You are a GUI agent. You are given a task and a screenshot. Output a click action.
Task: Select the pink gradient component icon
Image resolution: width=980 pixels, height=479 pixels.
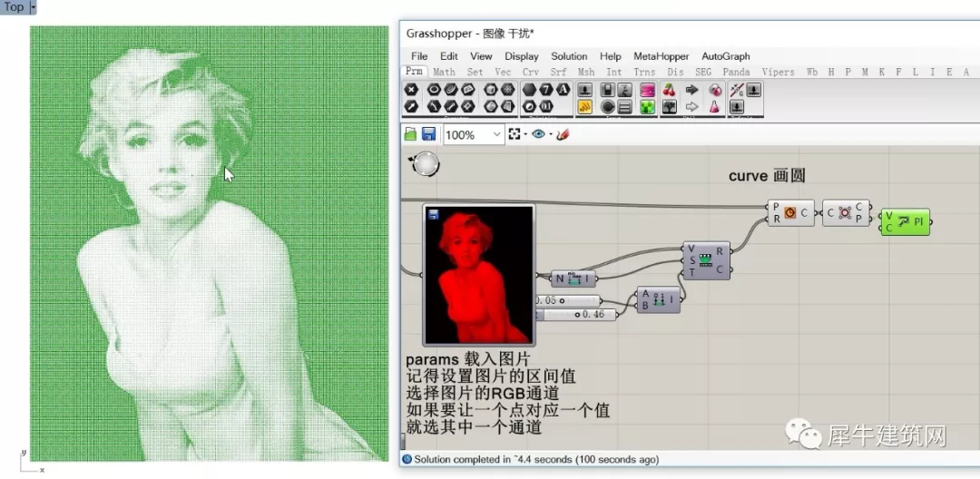648,90
